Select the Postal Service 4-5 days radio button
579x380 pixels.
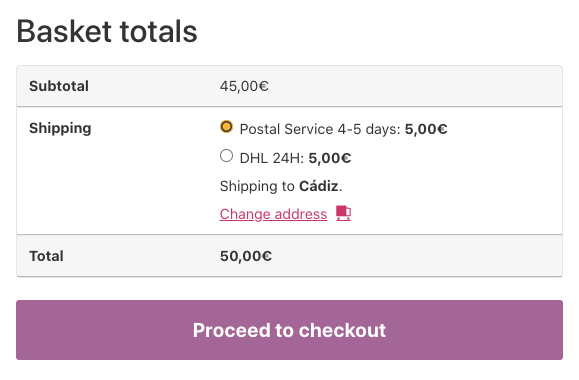click(x=226, y=127)
